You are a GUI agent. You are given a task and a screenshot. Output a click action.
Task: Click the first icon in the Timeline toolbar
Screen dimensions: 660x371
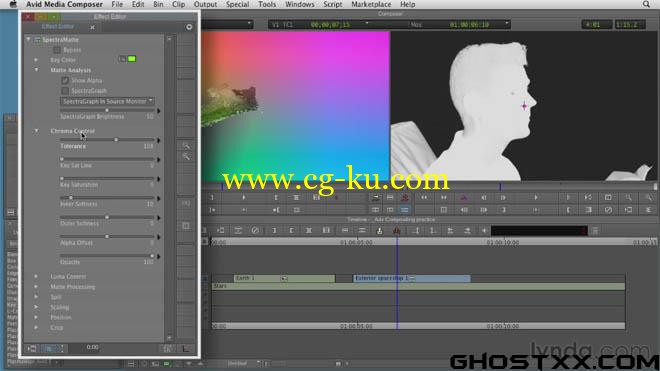221,230
